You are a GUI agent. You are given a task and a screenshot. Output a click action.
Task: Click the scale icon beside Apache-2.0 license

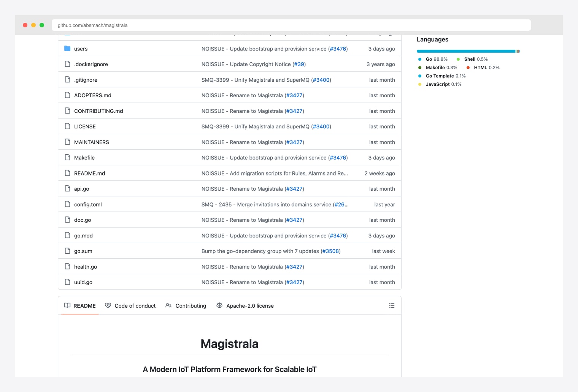click(219, 305)
